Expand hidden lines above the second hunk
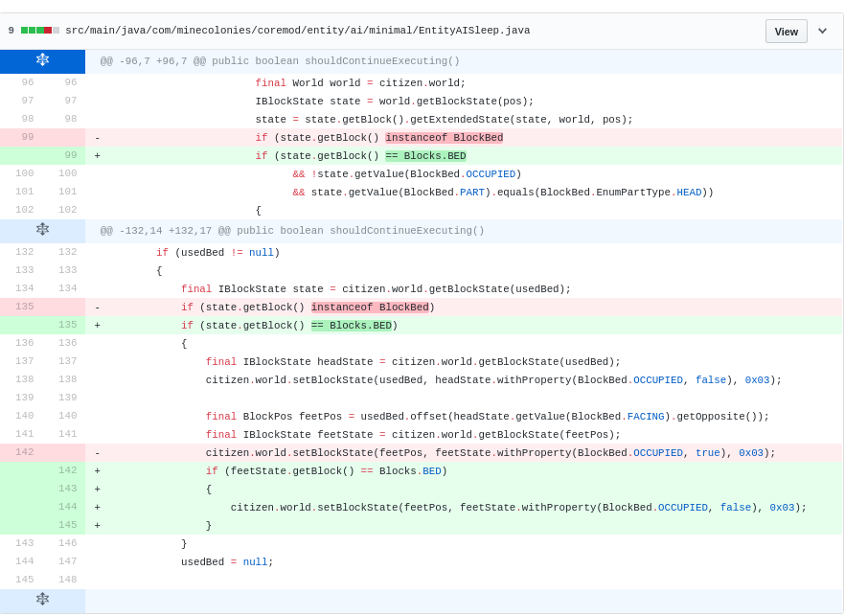Viewport: 845px width, 616px height. [x=42, y=230]
